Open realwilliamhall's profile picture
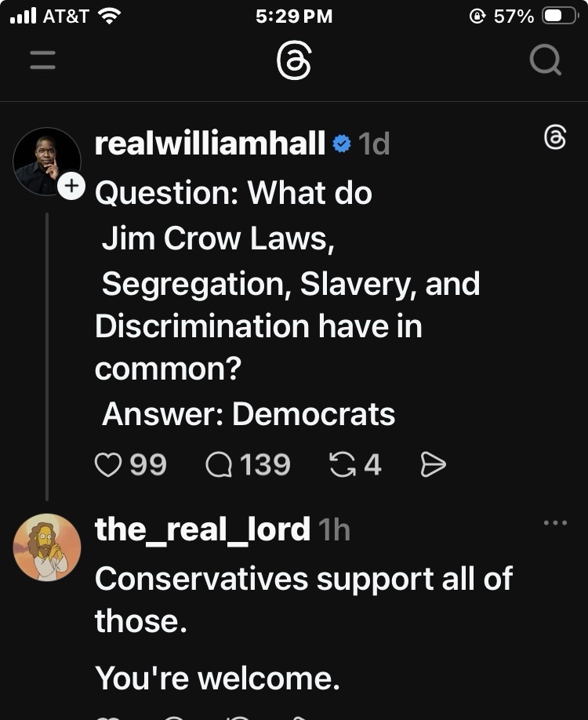 point(46,161)
